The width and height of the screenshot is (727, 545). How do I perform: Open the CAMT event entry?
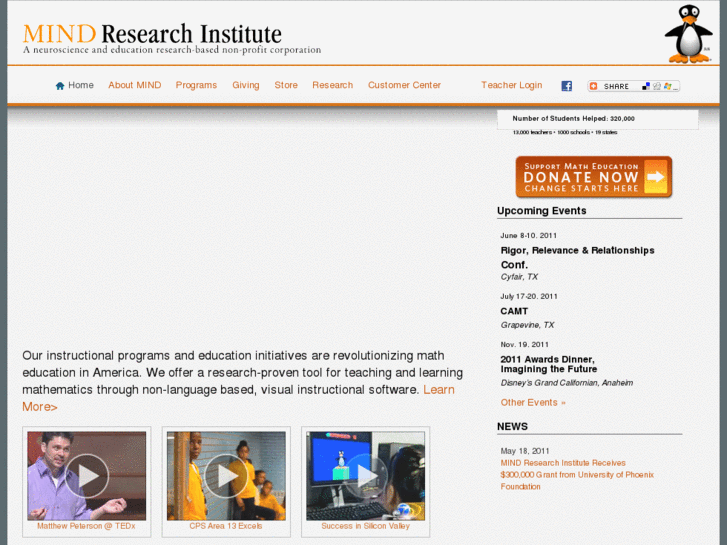click(x=514, y=311)
